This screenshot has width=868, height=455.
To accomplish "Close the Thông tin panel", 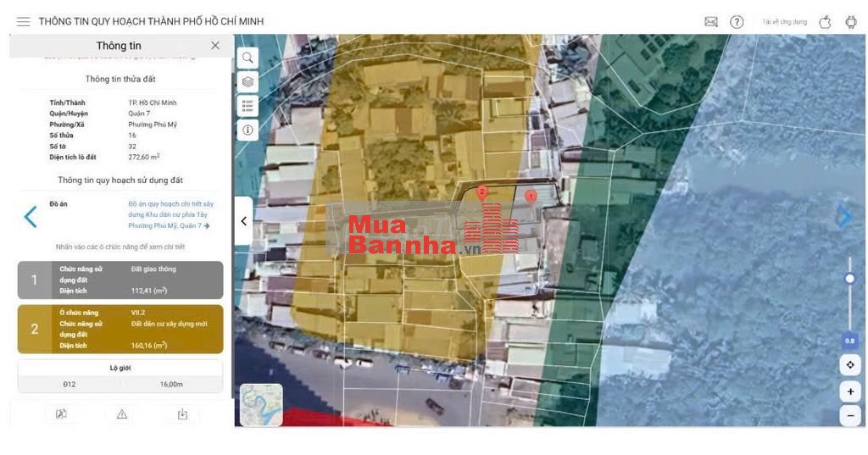I will [x=215, y=46].
